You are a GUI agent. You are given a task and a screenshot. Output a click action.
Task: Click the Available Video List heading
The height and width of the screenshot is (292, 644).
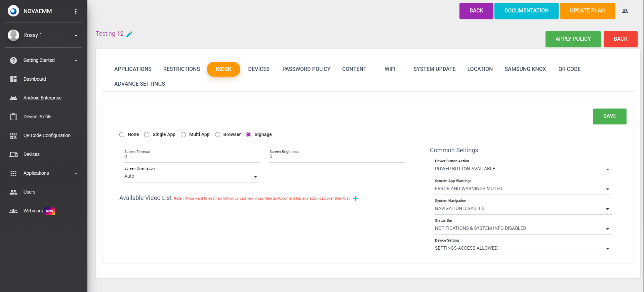[146, 198]
